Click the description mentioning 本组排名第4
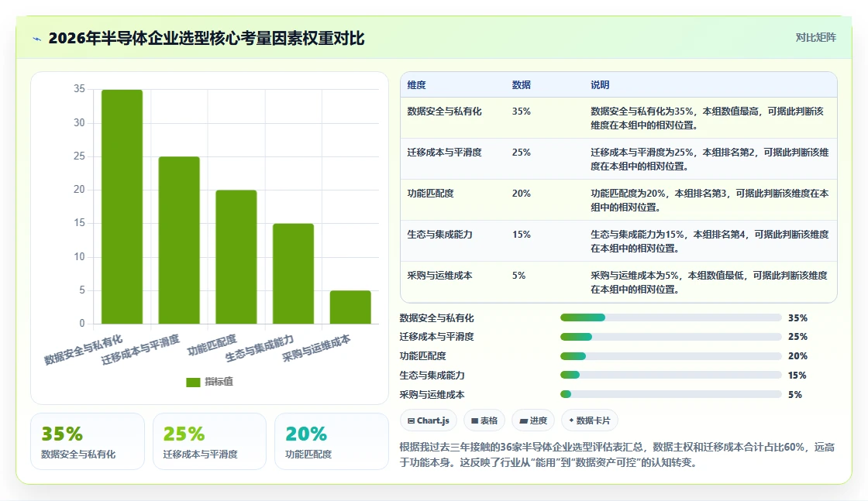Screen dimensions: 868x501 pyautogui.click(x=710, y=241)
